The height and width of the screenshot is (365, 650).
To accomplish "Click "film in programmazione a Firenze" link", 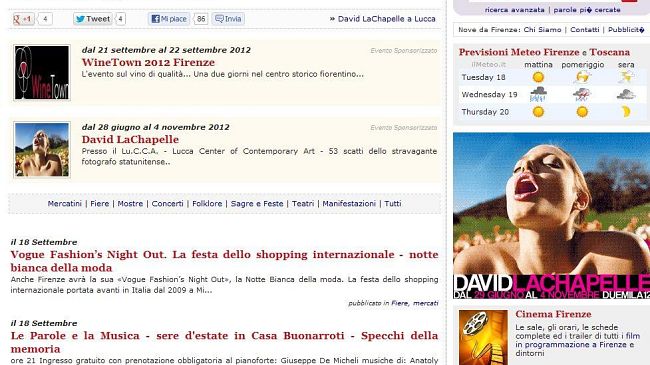I will [578, 341].
